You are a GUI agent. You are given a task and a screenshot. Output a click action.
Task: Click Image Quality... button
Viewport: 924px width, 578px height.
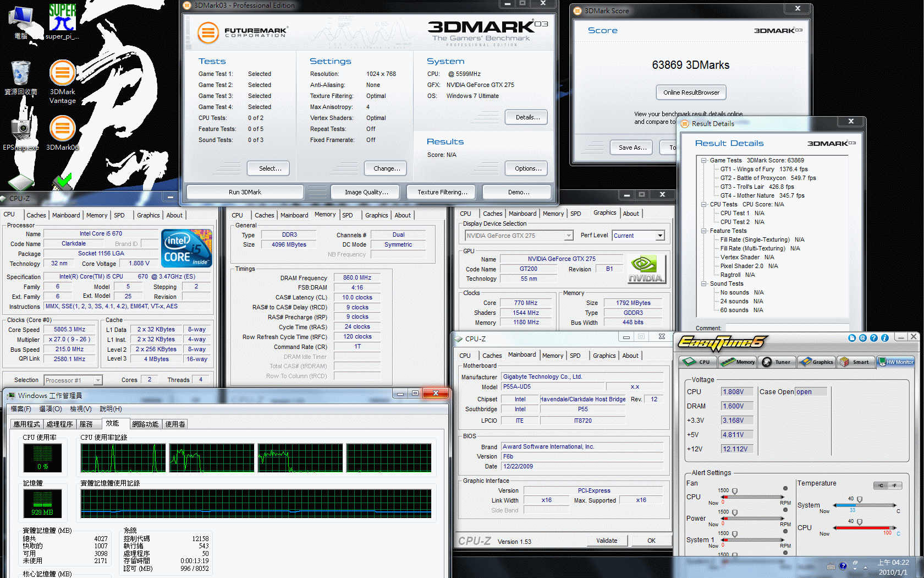pos(366,192)
